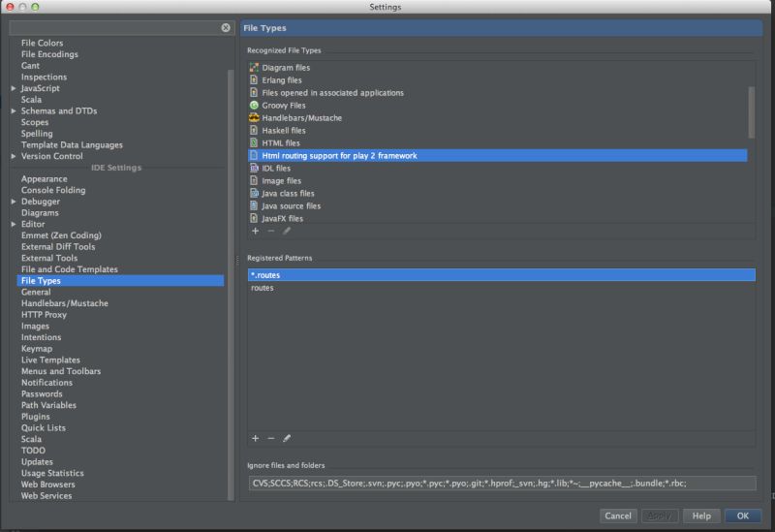Open Usage Statistics settings

[52, 473]
